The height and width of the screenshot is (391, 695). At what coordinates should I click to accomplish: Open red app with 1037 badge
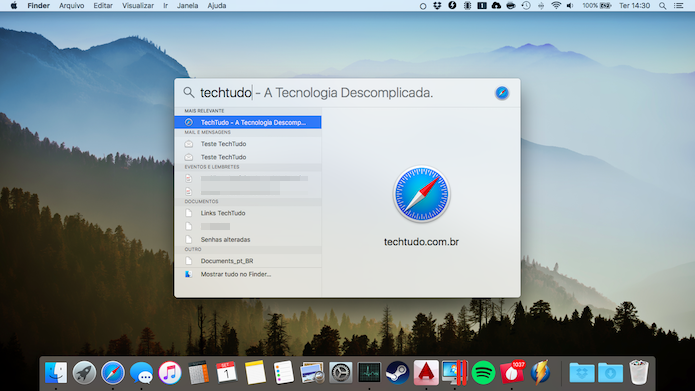click(511, 372)
